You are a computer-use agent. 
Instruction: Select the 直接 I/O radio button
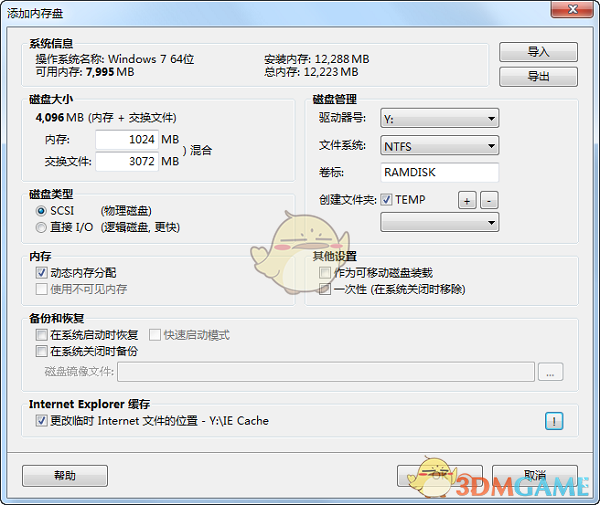pos(41,227)
